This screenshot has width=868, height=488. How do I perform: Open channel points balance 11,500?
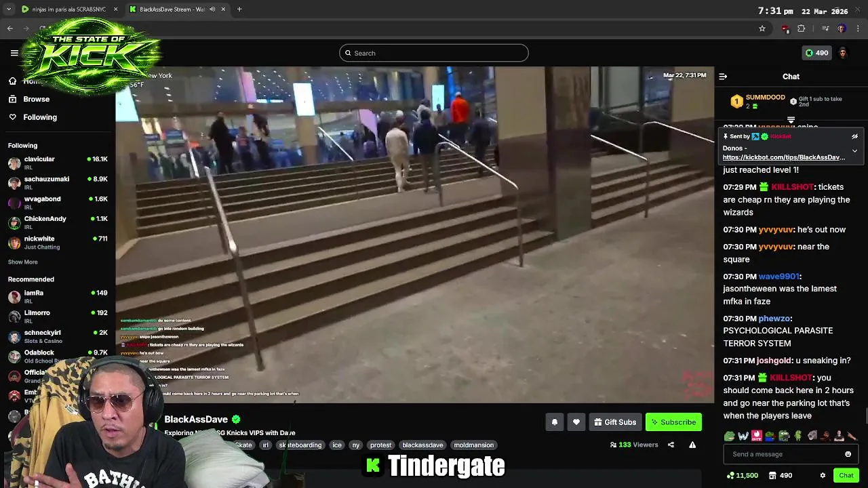click(742, 476)
